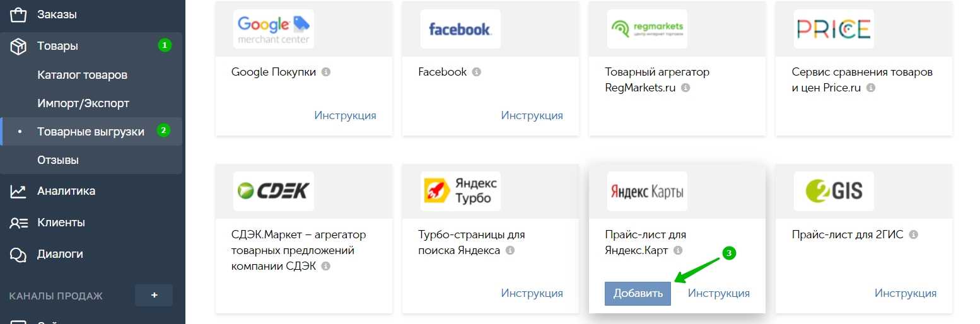This screenshot has width=980, height=324.
Task: Open Инструкция link under Facebook card
Action: tap(532, 115)
